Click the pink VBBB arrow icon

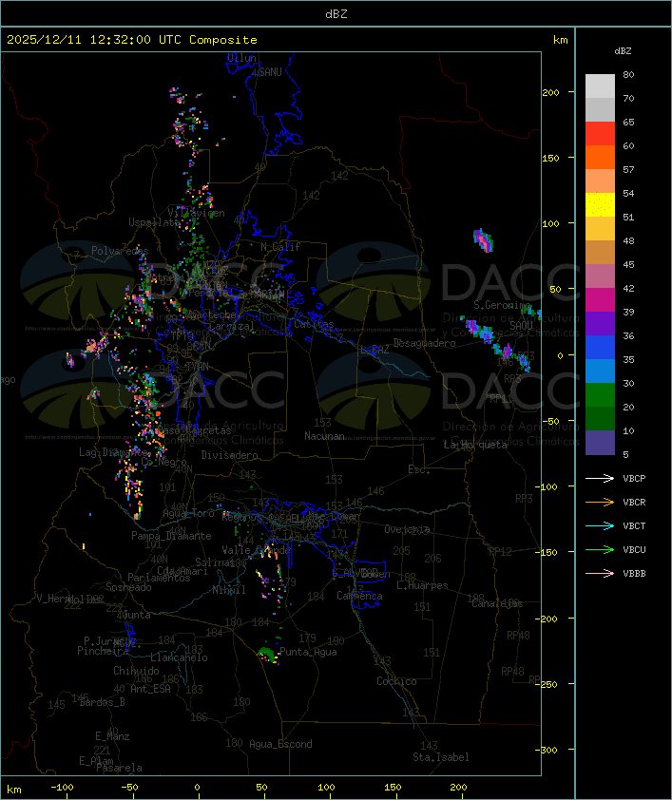pyautogui.click(x=600, y=574)
